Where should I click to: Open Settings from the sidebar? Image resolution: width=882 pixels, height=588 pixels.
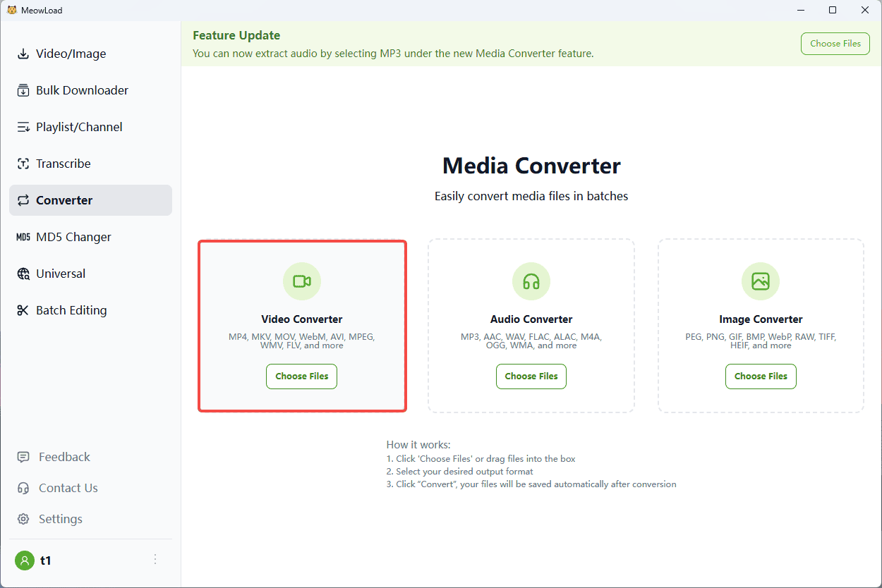[x=60, y=519]
